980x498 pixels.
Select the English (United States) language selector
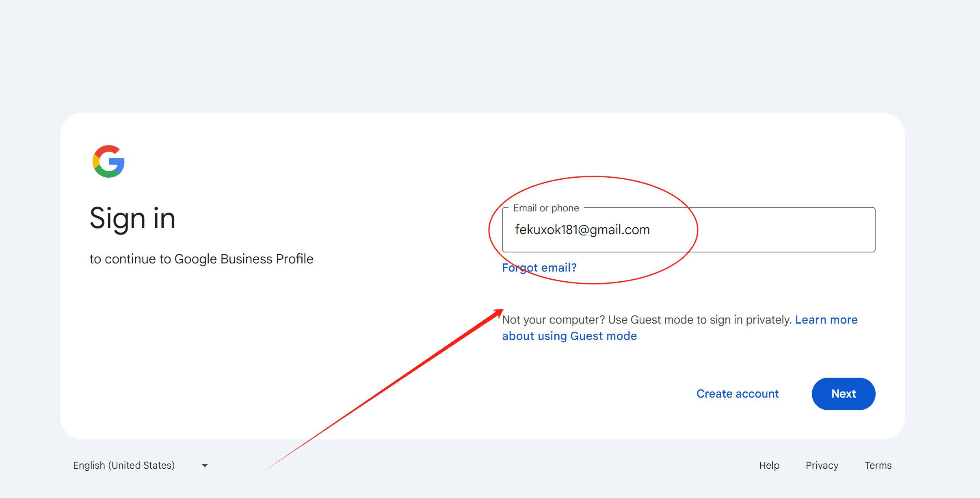141,465
